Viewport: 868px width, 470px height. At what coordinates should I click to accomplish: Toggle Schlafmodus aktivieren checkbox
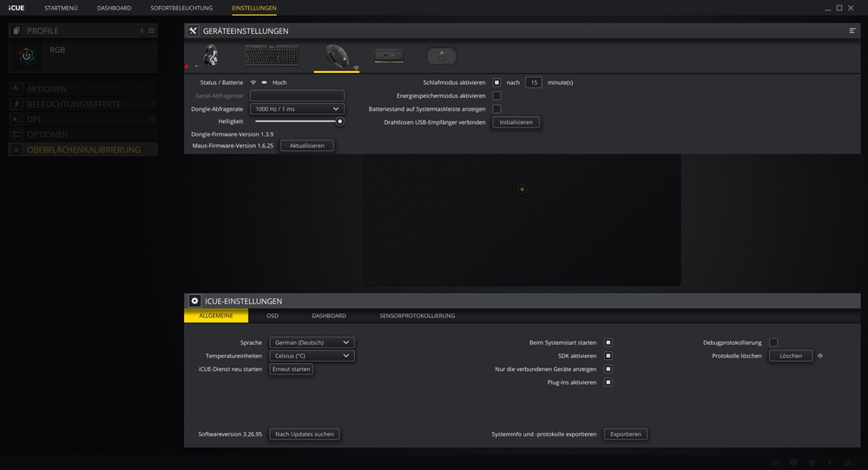496,82
